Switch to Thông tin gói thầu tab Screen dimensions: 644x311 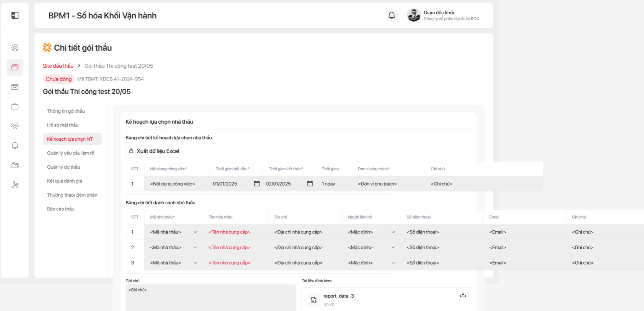tap(66, 111)
